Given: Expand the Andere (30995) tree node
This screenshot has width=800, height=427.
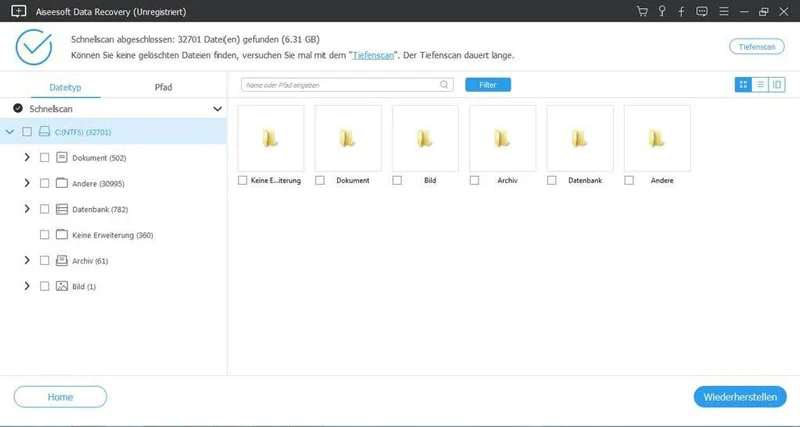Looking at the screenshot, I should pyautogui.click(x=27, y=183).
